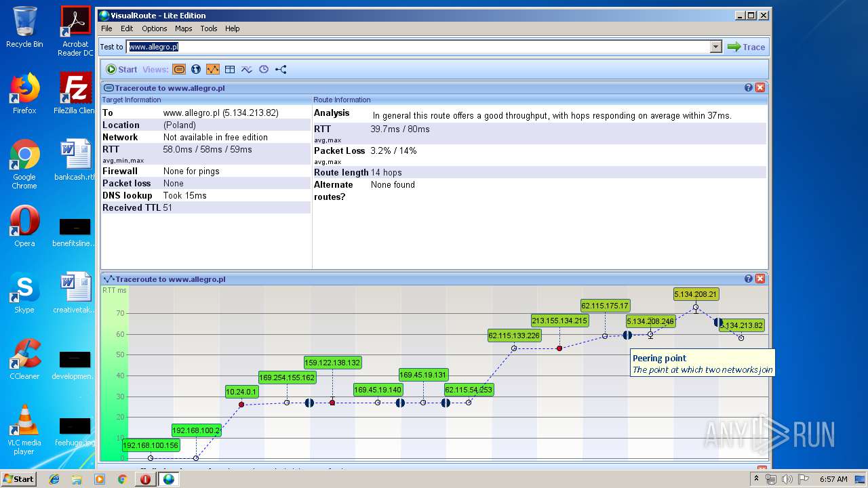
Task: Click the 213.155.134.215 hop label
Action: tap(559, 321)
